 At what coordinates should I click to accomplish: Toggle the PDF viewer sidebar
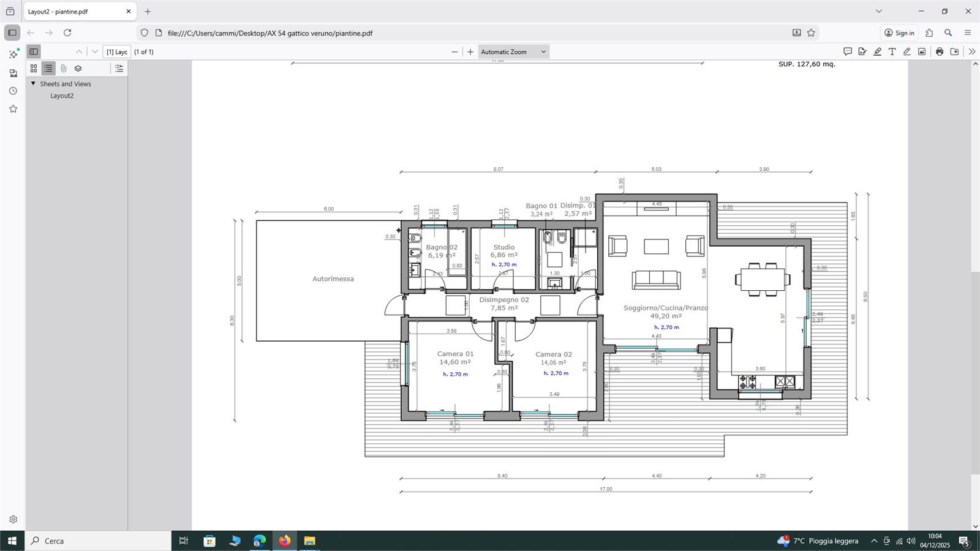pyautogui.click(x=34, y=51)
